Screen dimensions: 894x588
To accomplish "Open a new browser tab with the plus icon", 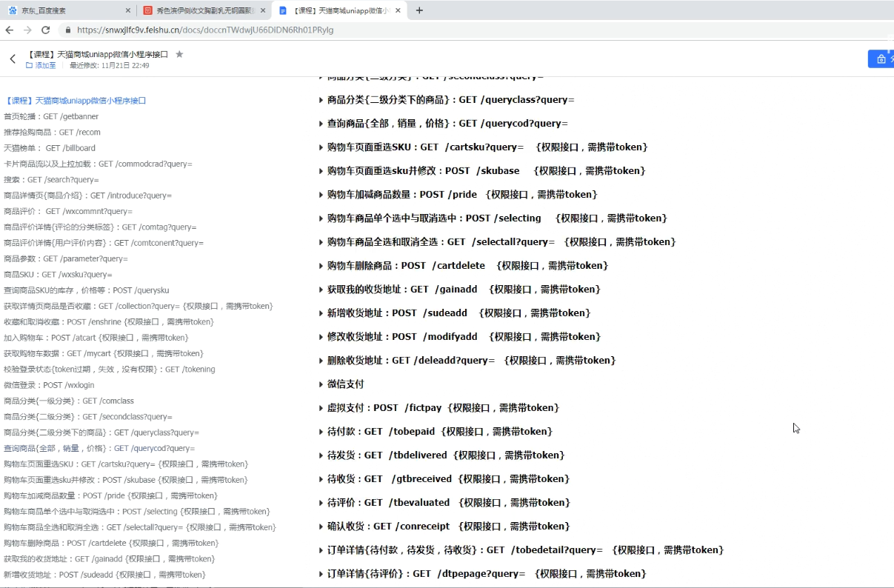I will tap(419, 11).
